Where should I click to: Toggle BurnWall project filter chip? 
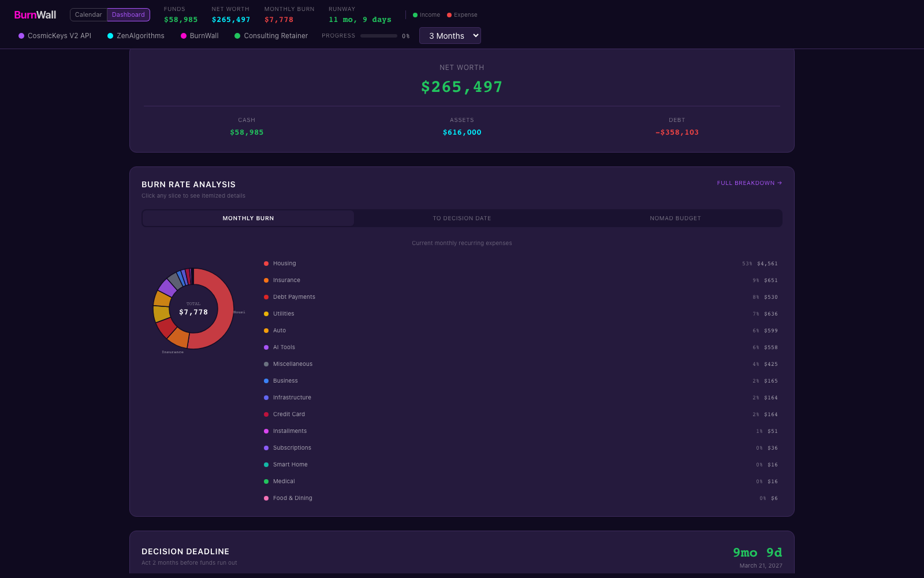point(200,36)
